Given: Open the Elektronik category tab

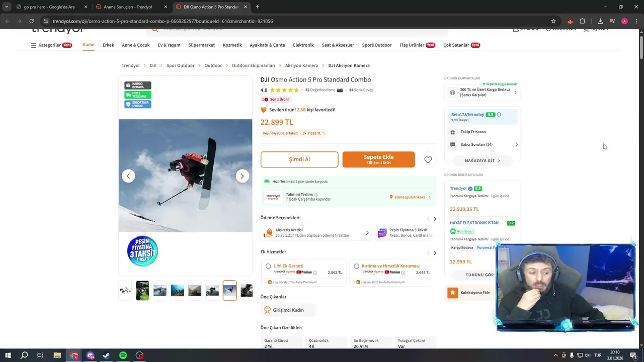Looking at the screenshot, I should click(303, 45).
